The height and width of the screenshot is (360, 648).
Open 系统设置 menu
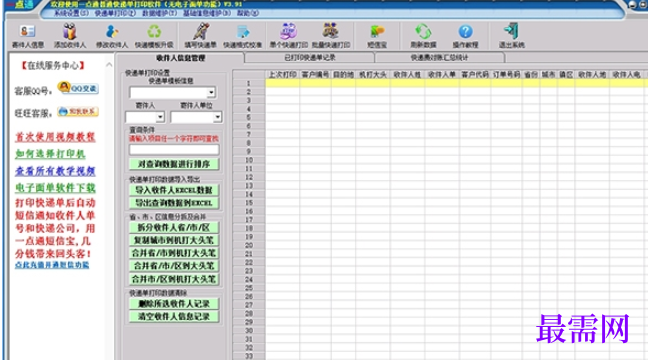(x=71, y=13)
